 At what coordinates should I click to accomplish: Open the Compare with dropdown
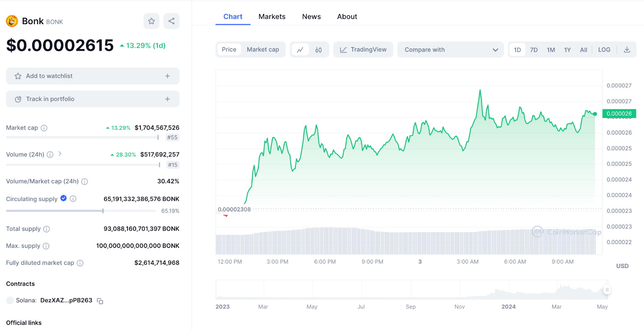pyautogui.click(x=450, y=49)
